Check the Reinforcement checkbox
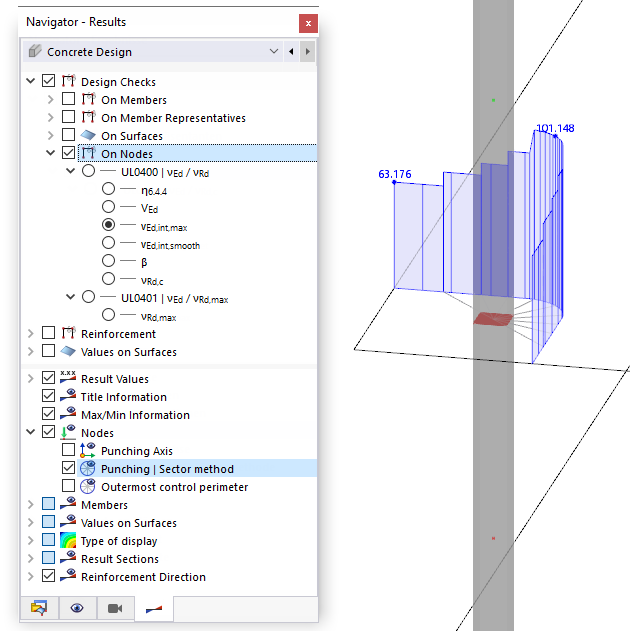 pyautogui.click(x=49, y=333)
